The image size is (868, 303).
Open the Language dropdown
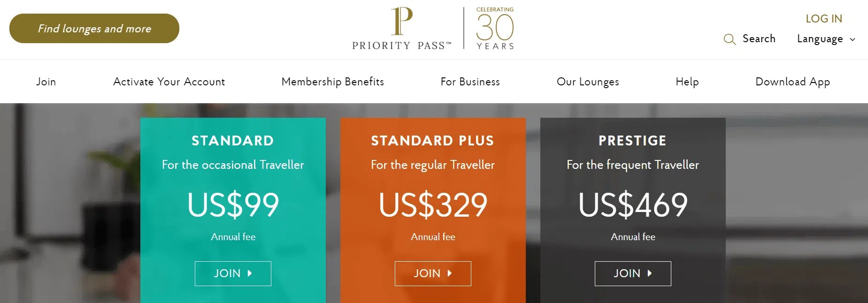[819, 39]
